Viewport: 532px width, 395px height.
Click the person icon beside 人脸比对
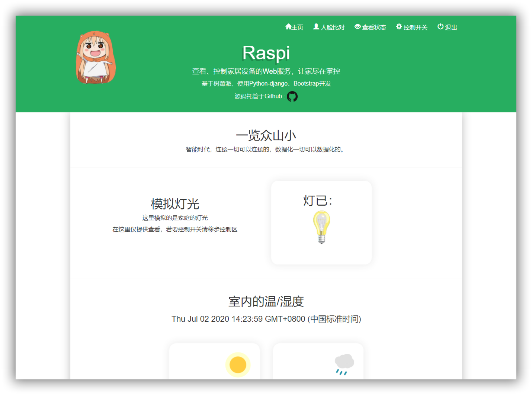pyautogui.click(x=316, y=27)
